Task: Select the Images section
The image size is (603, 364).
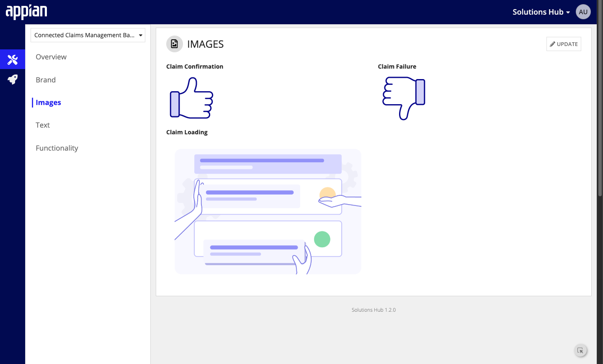Action: [x=48, y=103]
